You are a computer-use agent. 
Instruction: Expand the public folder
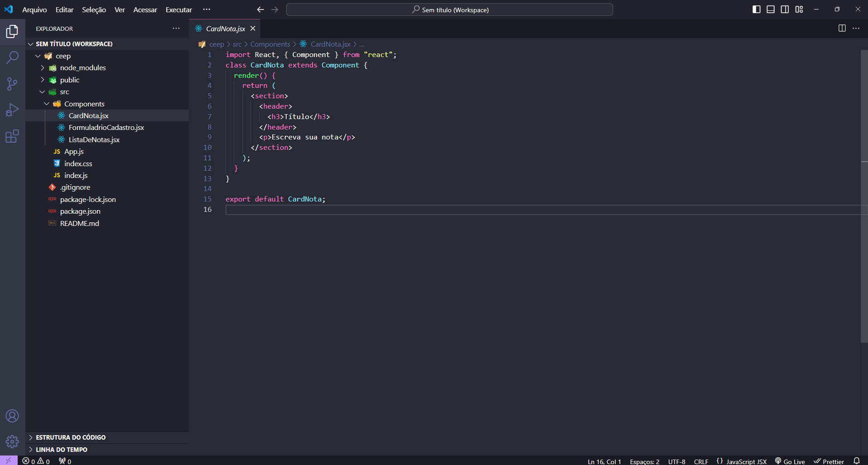[x=107, y=80]
